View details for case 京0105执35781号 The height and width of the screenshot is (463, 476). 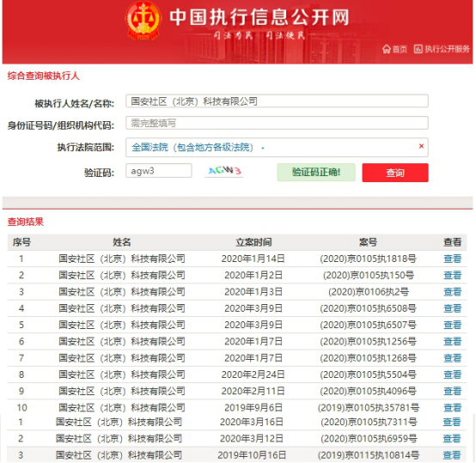452,407
